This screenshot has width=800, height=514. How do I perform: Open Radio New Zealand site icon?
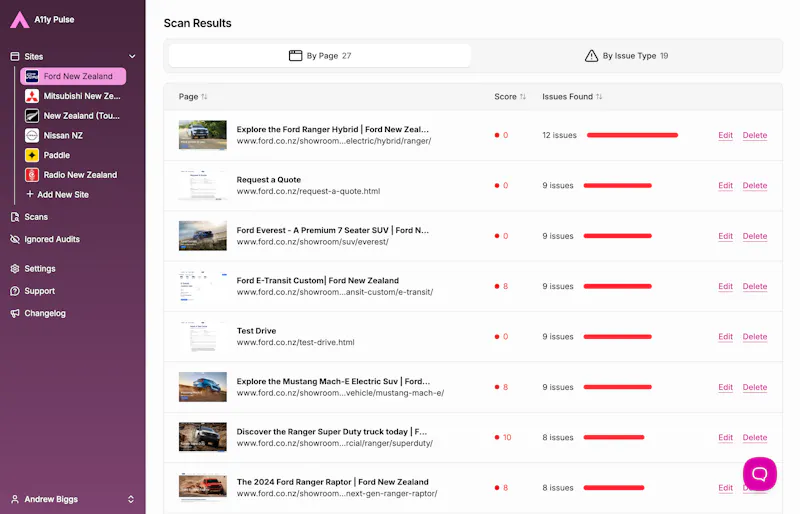click(32, 175)
